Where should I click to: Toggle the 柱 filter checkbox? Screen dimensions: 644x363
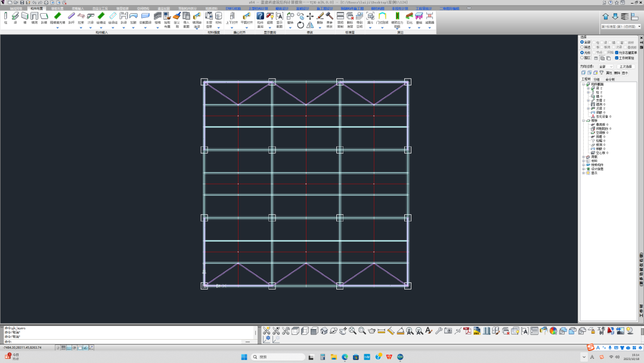(594, 42)
